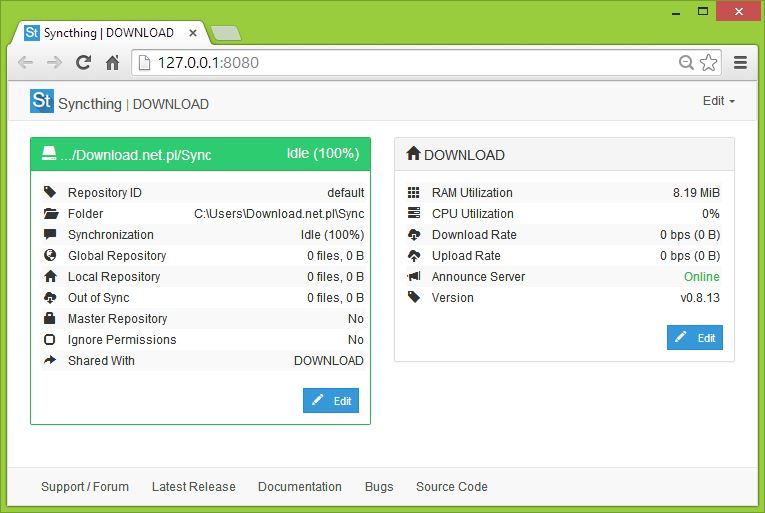765x513 pixels.
Task: Click the square icon beside Ignore Permissions
Action: click(50, 339)
